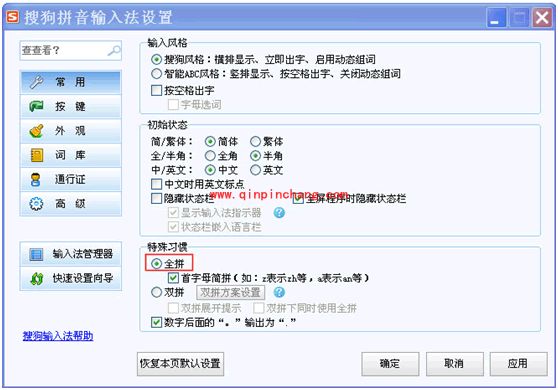The image size is (558, 390).
Task: Toggle 隐藏状态栏 checkbox
Action: pyautogui.click(x=157, y=198)
